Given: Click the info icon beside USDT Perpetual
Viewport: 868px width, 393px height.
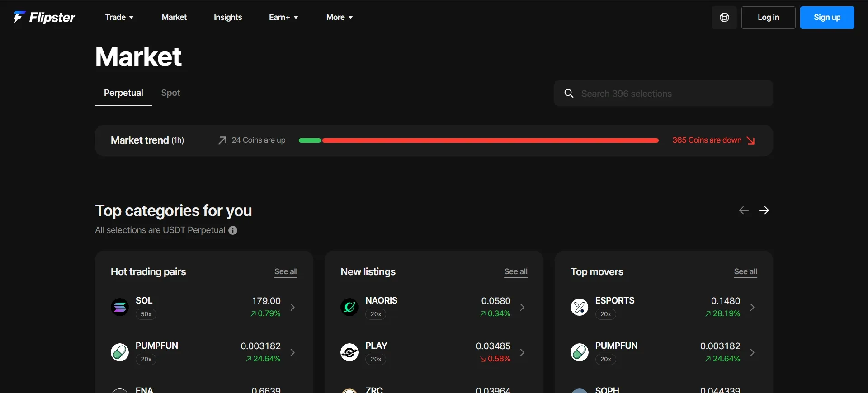Looking at the screenshot, I should coord(233,230).
